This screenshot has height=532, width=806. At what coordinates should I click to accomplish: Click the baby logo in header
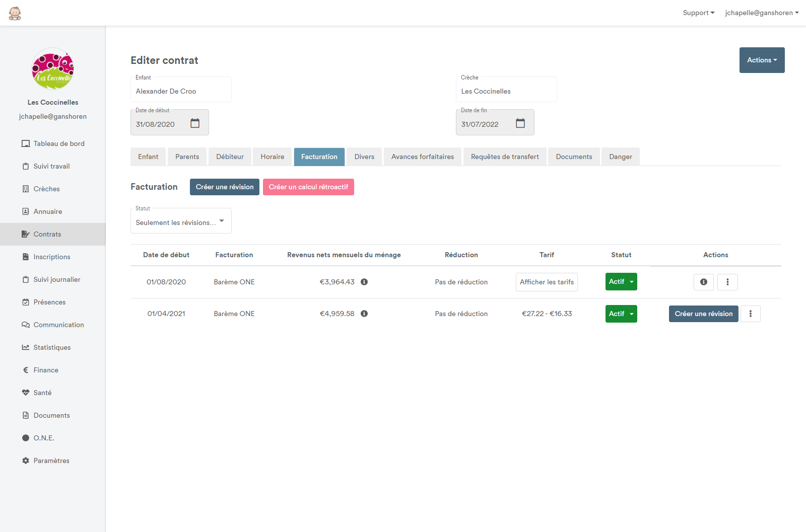(15, 13)
